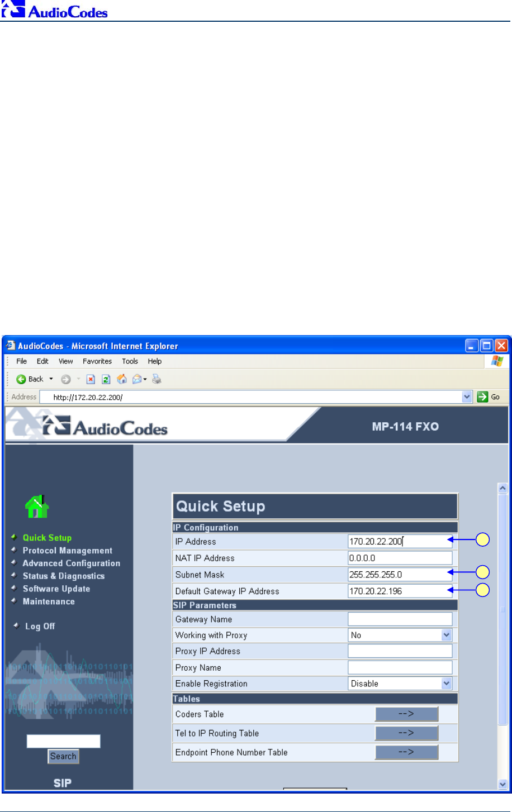Click the IP Address input field
The width and height of the screenshot is (512, 812).
click(400, 541)
